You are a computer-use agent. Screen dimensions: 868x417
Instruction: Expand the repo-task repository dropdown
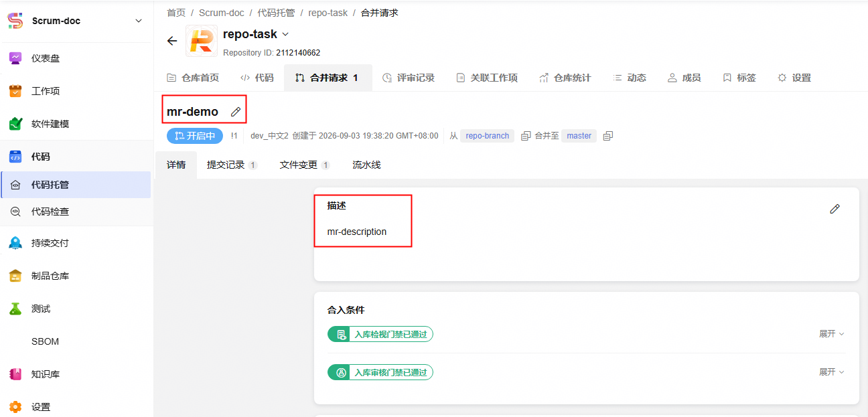285,34
